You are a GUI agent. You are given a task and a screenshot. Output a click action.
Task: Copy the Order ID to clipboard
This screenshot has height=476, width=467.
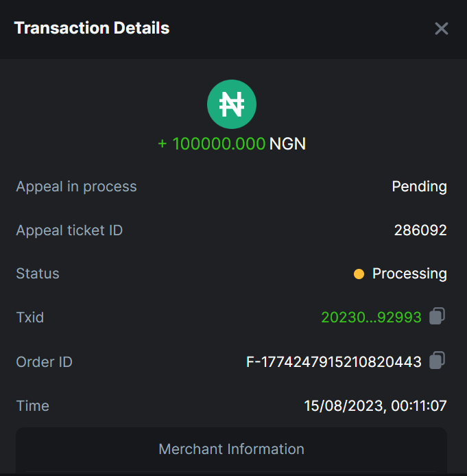[438, 360]
